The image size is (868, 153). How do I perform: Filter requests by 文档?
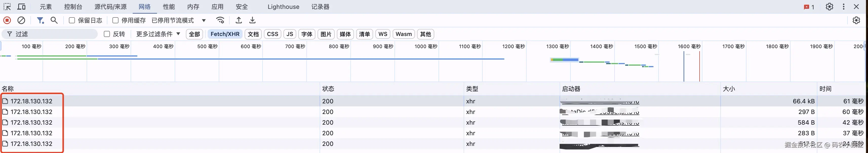[253, 34]
